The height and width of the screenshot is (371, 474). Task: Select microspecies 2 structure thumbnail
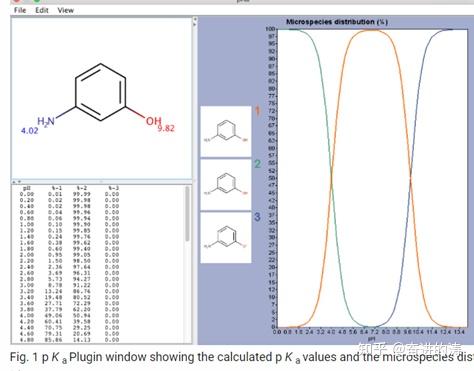226,185
